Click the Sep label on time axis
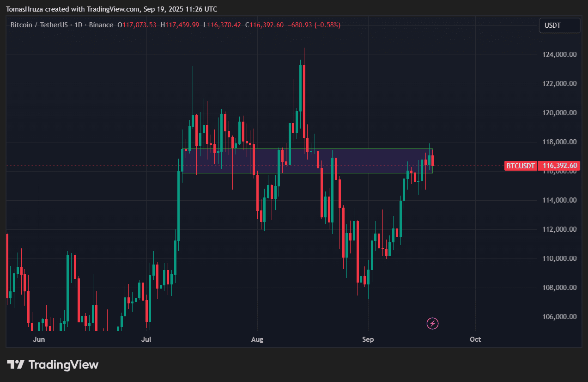This screenshot has width=588, height=382. pos(368,339)
